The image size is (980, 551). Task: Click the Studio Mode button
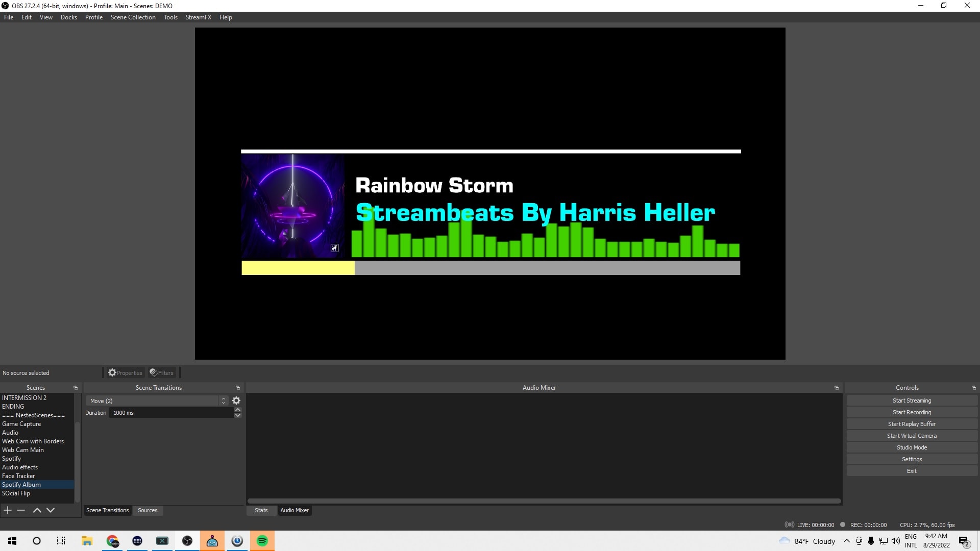coord(912,447)
